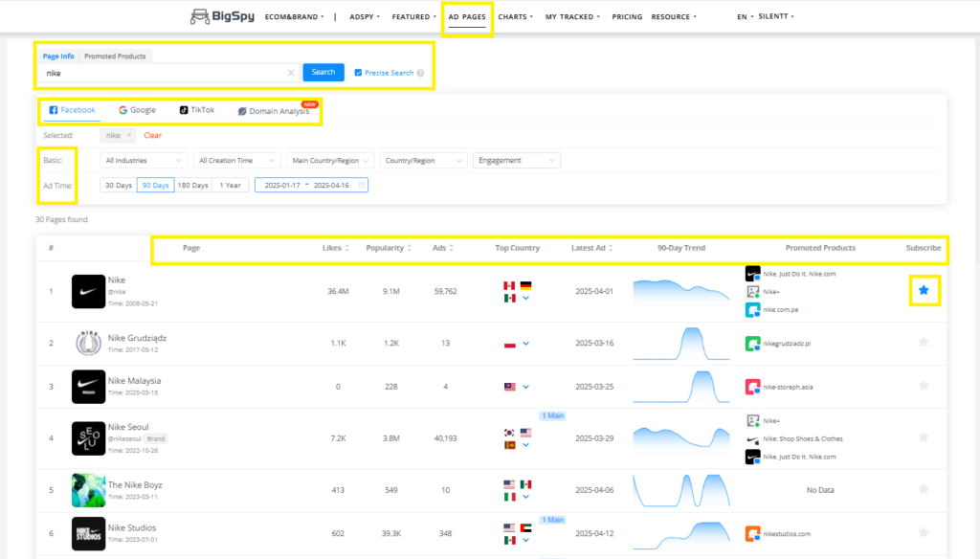980x559 pixels.
Task: Open the All Creation Time dropdown
Action: [237, 161]
